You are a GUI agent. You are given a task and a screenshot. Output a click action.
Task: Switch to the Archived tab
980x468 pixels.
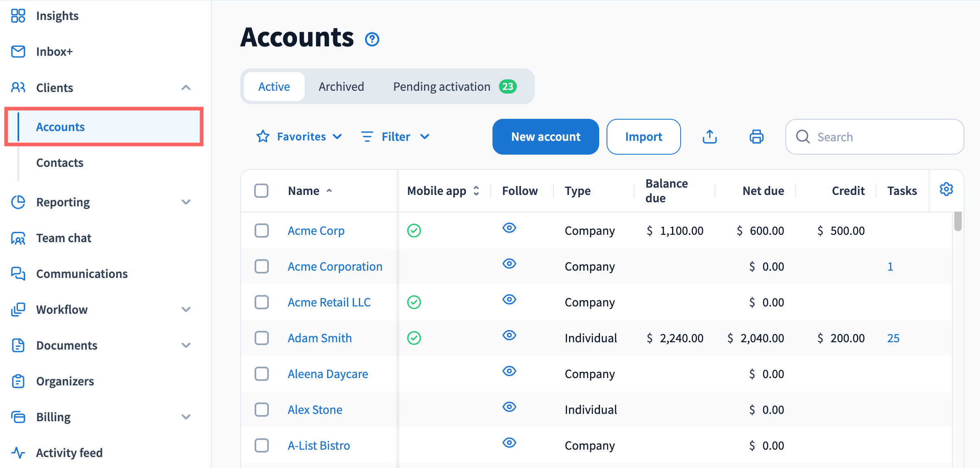(x=341, y=87)
